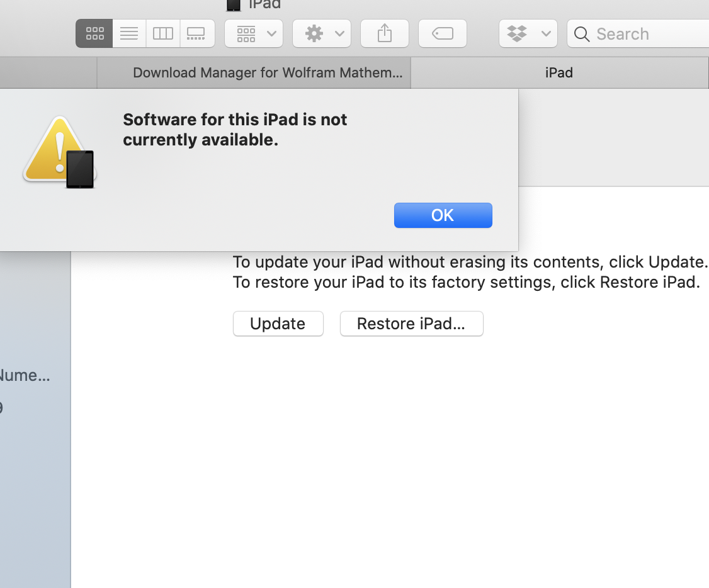Image resolution: width=709 pixels, height=588 pixels.
Task: Open the group-by arrangement dropdown
Action: [x=254, y=33]
